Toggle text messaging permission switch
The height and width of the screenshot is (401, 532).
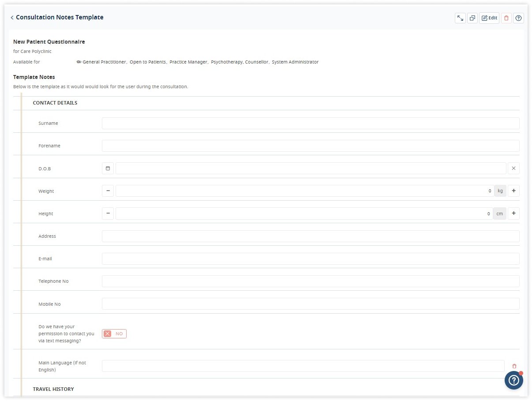[114, 334]
